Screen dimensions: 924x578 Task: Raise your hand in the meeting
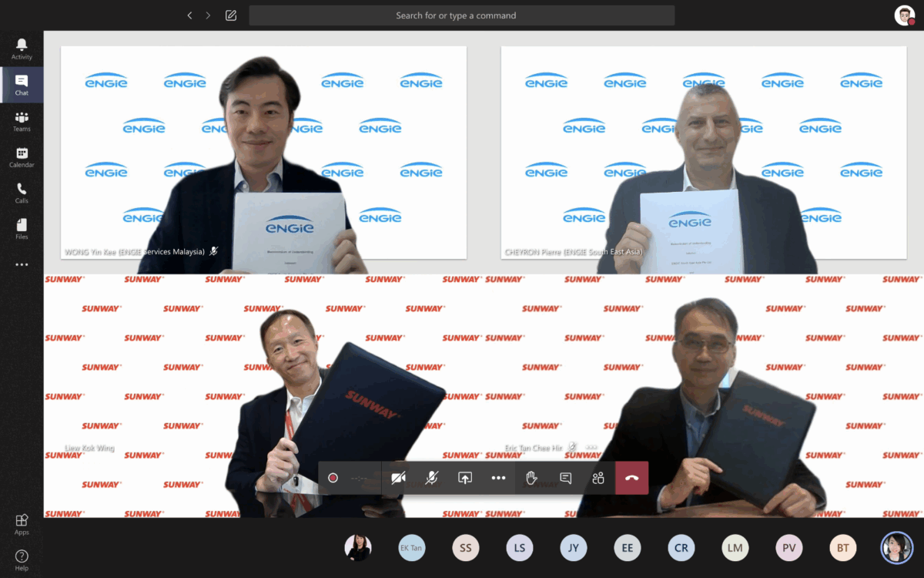(x=531, y=478)
